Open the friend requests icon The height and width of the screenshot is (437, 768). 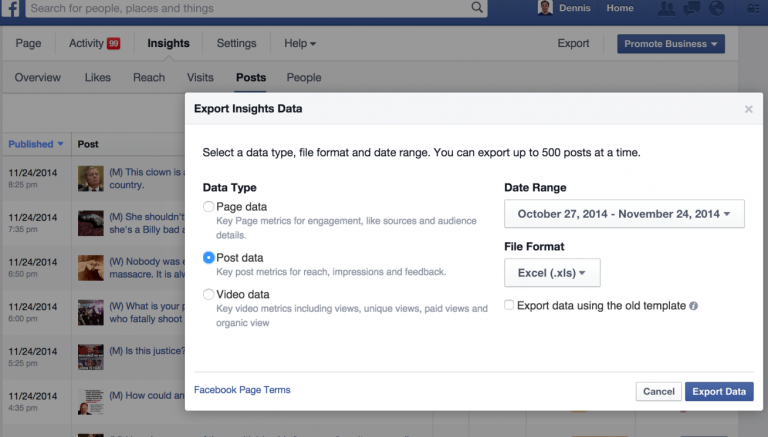coord(666,8)
